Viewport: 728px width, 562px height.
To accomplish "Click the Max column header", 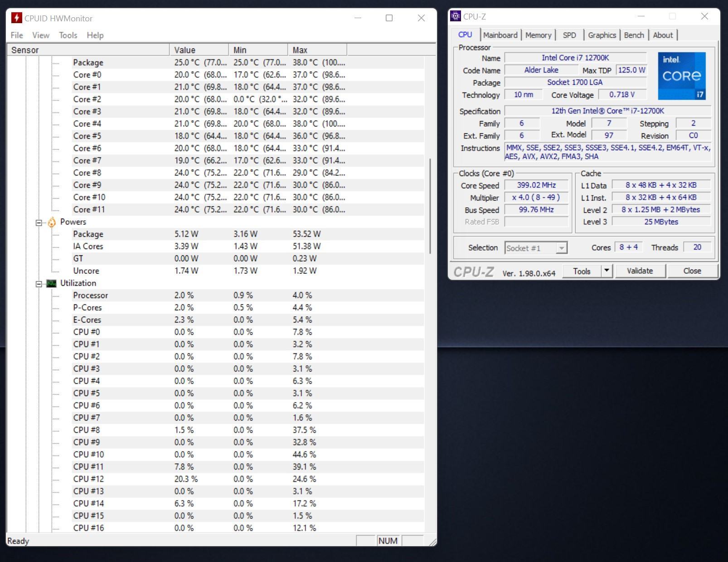I will click(317, 50).
